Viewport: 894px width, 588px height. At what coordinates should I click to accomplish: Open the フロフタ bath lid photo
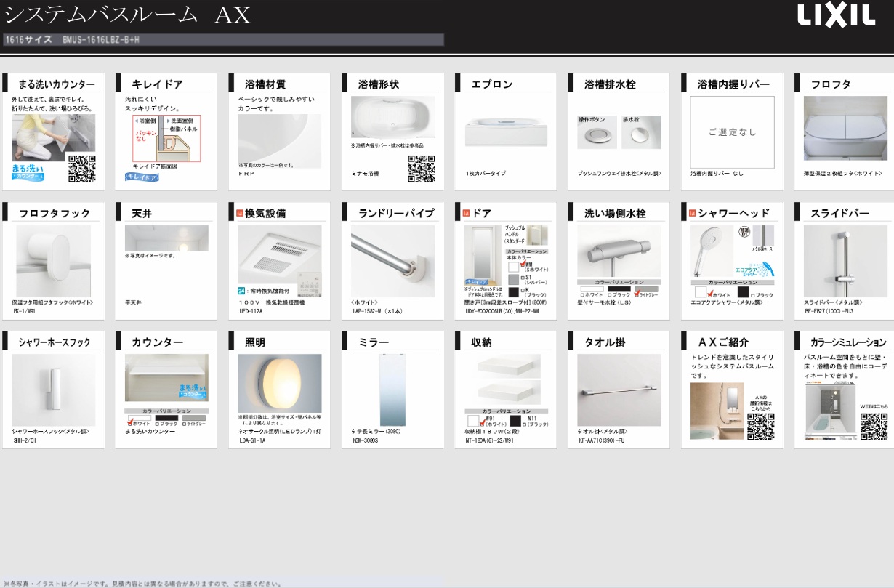pos(845,128)
